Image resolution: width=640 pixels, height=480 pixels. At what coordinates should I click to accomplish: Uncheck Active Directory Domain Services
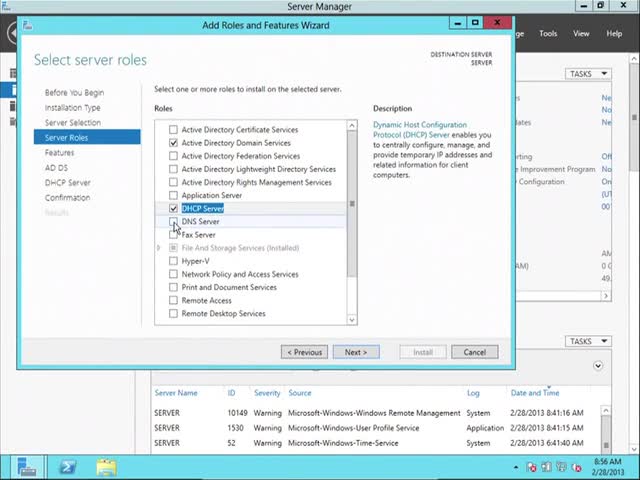coord(173,143)
